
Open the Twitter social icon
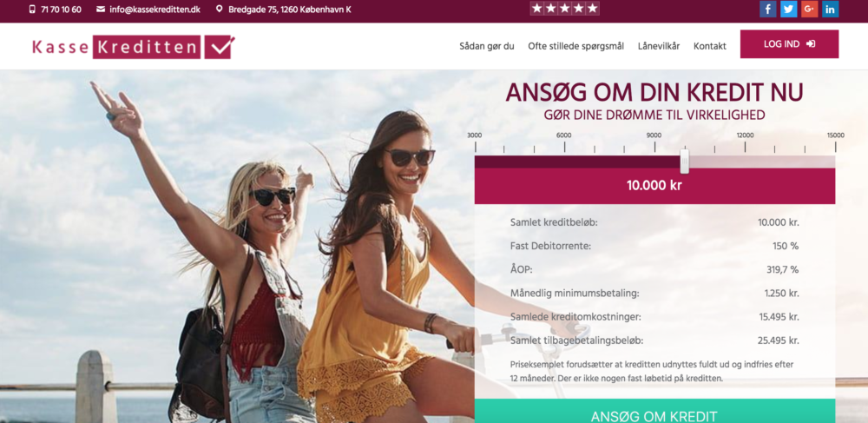point(788,9)
